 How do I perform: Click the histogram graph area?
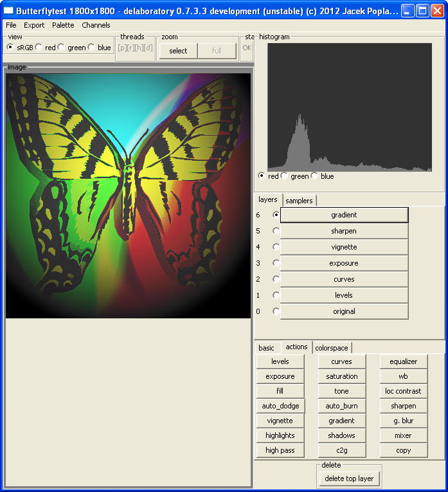tap(350, 107)
